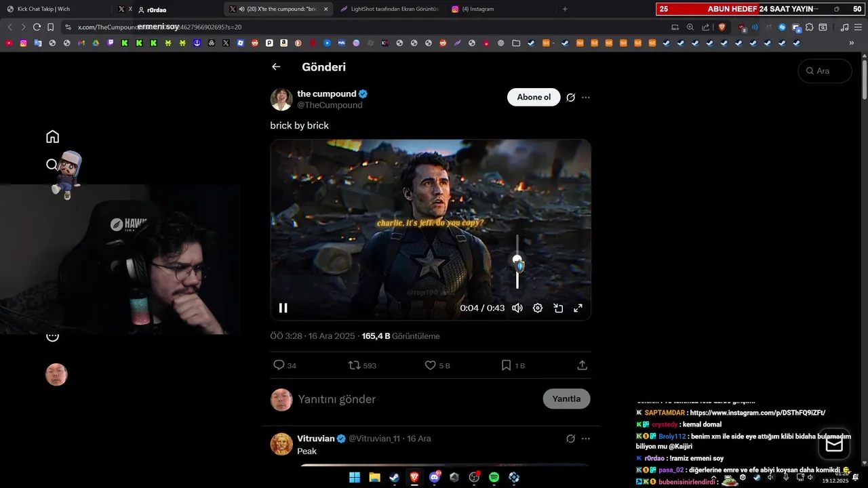
Task: Open Discord from taskbar
Action: click(x=435, y=477)
